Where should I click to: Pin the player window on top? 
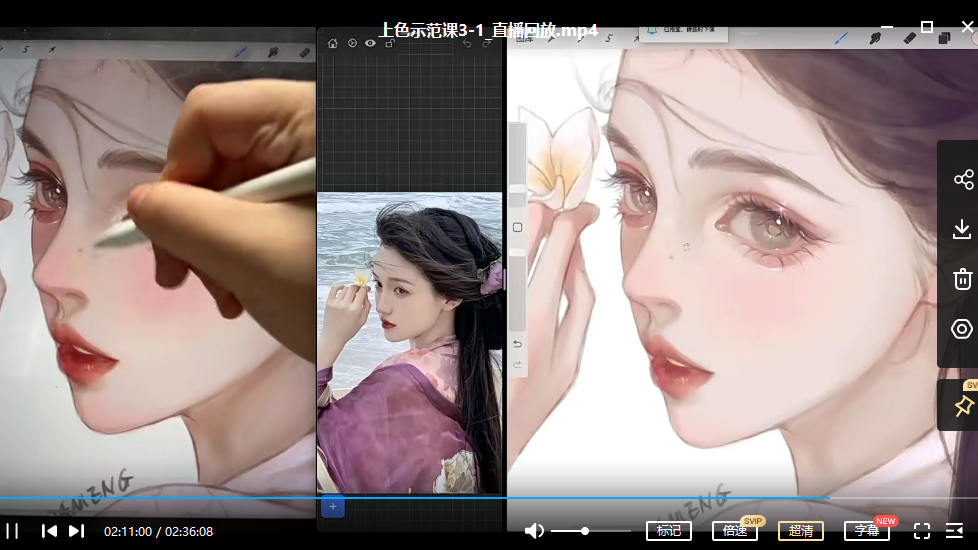tap(963, 406)
